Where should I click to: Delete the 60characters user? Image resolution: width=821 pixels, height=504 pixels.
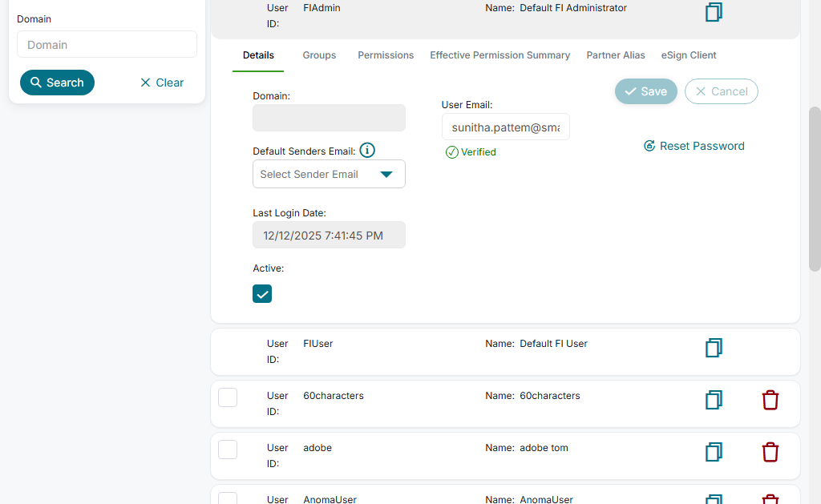(x=770, y=400)
